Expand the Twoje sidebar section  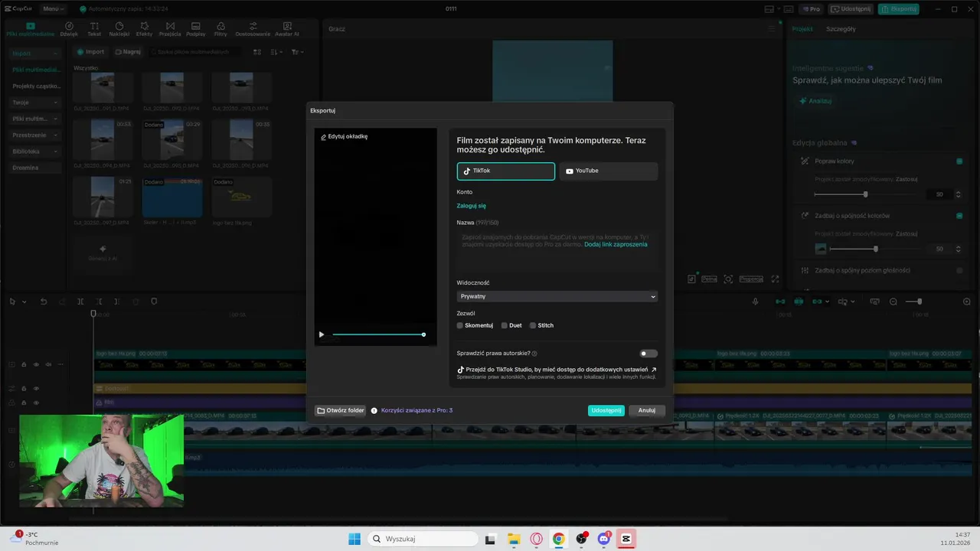[x=35, y=102]
